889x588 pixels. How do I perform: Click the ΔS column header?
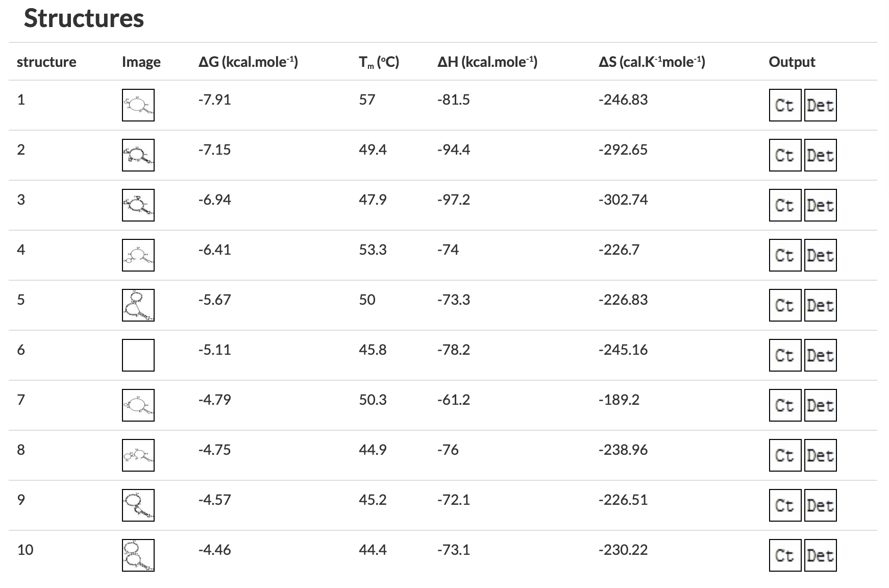point(652,62)
